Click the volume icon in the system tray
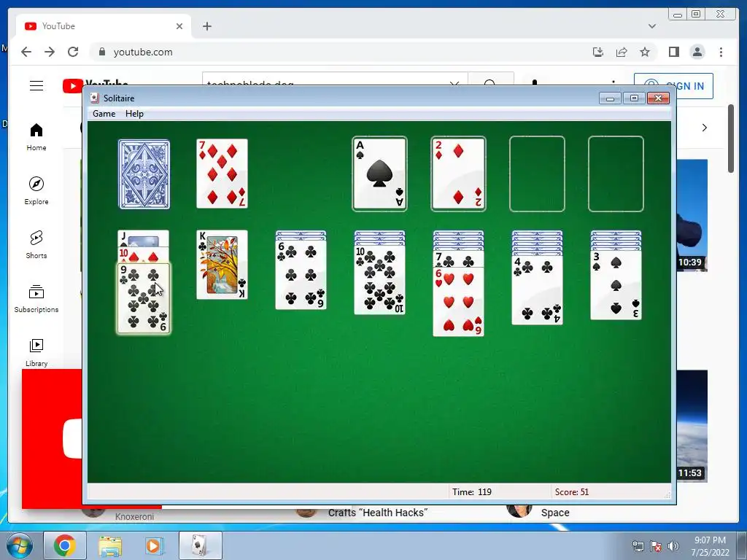Image resolution: width=747 pixels, height=560 pixels. [x=673, y=545]
